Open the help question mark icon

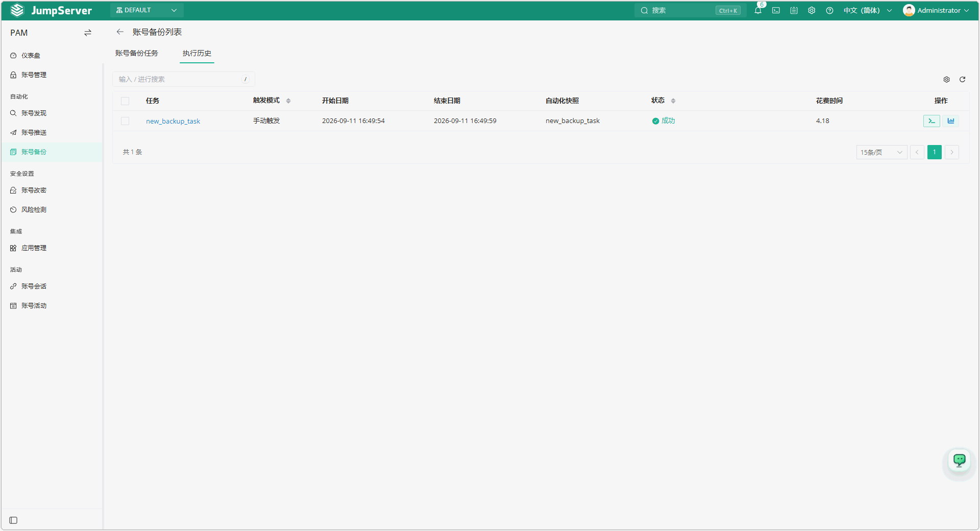(x=829, y=10)
